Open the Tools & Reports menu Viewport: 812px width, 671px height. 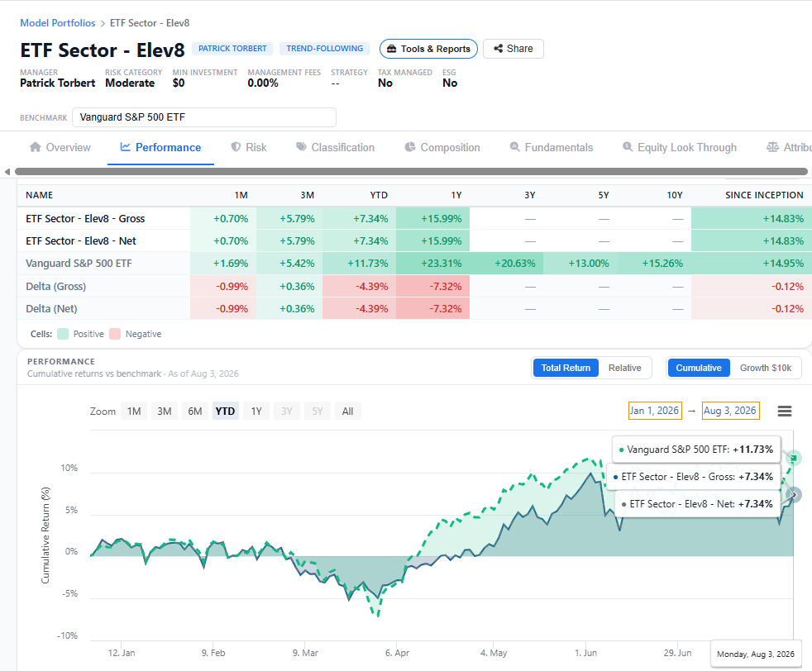[429, 49]
